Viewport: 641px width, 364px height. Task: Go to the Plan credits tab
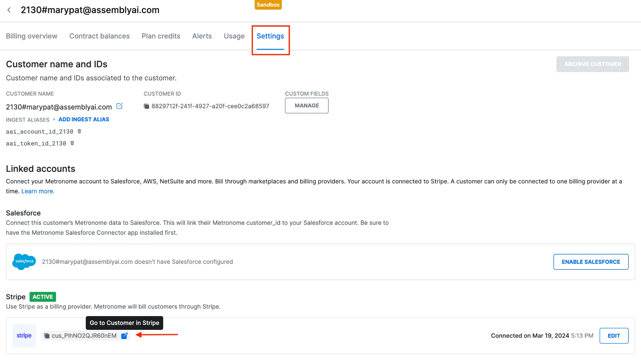[161, 36]
